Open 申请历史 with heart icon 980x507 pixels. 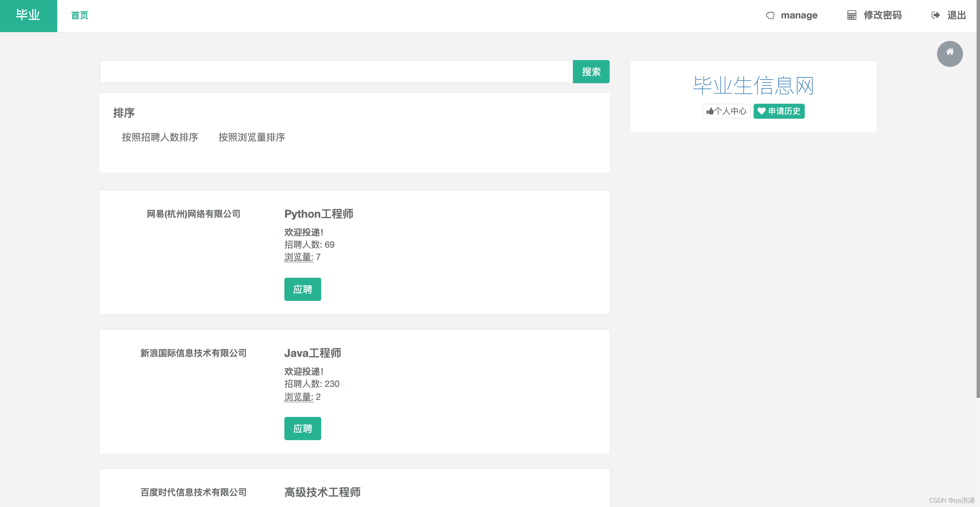coord(779,111)
